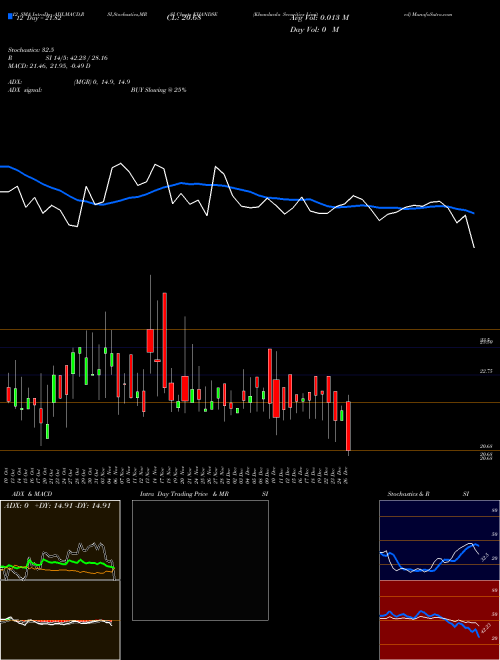
Task: Click the 42.23 value label in RSI panel
Action: click(485, 628)
